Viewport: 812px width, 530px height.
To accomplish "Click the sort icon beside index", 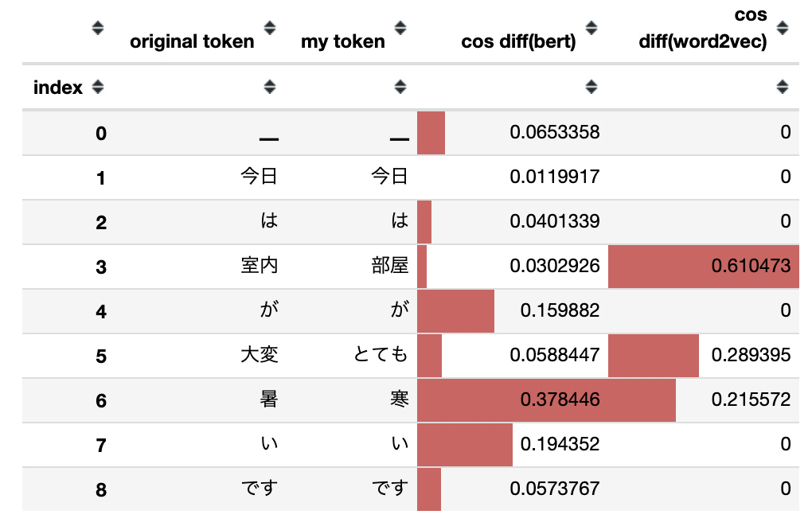I will point(98,87).
